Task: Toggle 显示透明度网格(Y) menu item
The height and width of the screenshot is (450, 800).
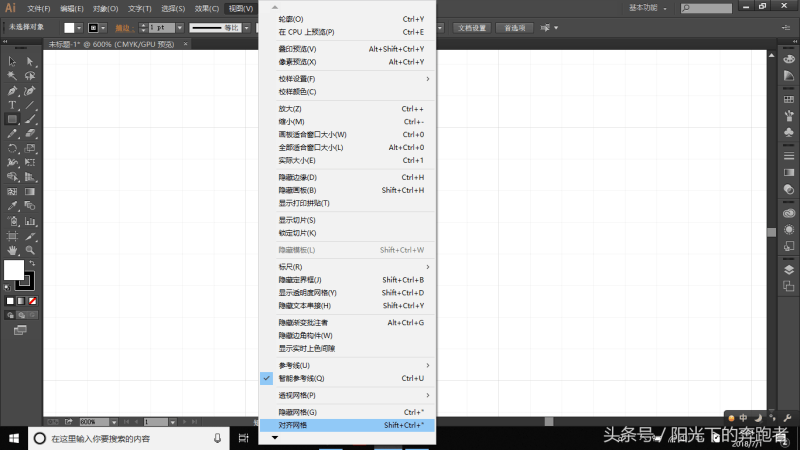Action: pyautogui.click(x=347, y=293)
